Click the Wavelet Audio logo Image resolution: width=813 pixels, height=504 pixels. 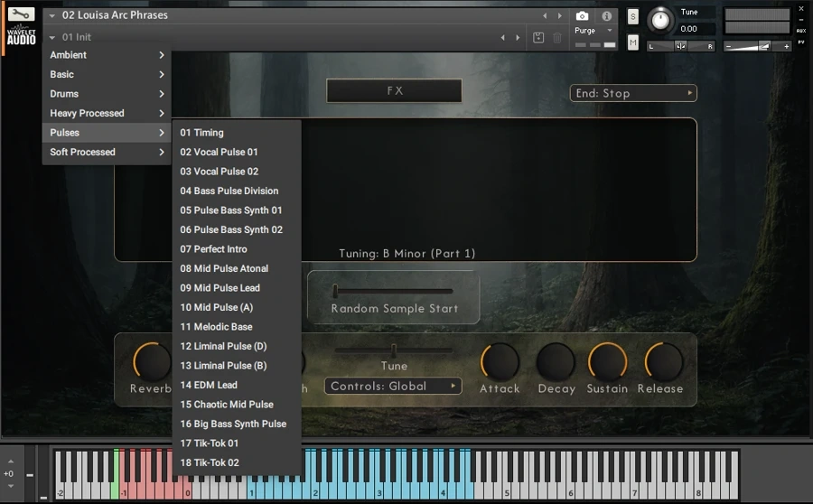coord(22,34)
